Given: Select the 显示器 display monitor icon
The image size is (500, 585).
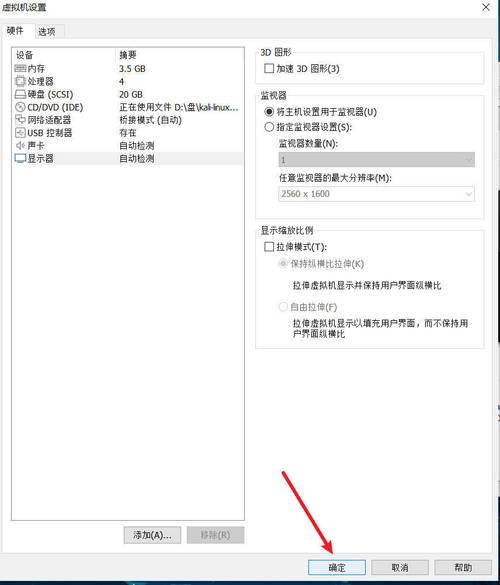Looking at the screenshot, I should click(20, 159).
